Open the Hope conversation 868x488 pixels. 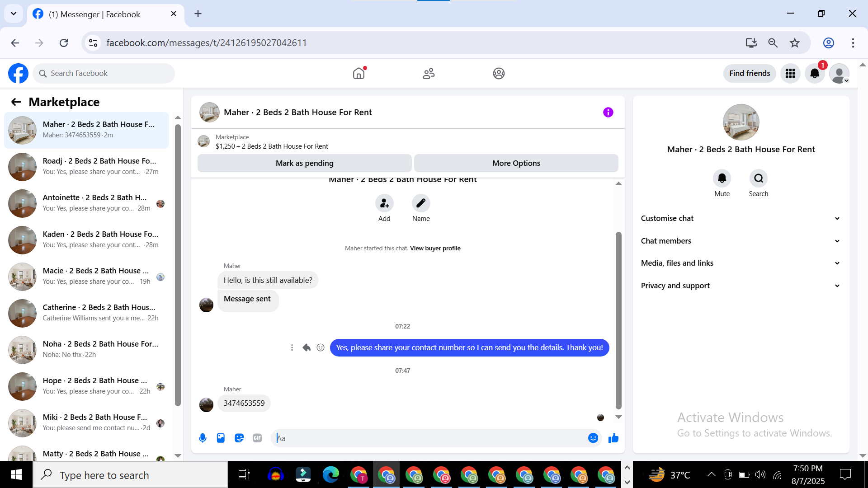[86, 386]
